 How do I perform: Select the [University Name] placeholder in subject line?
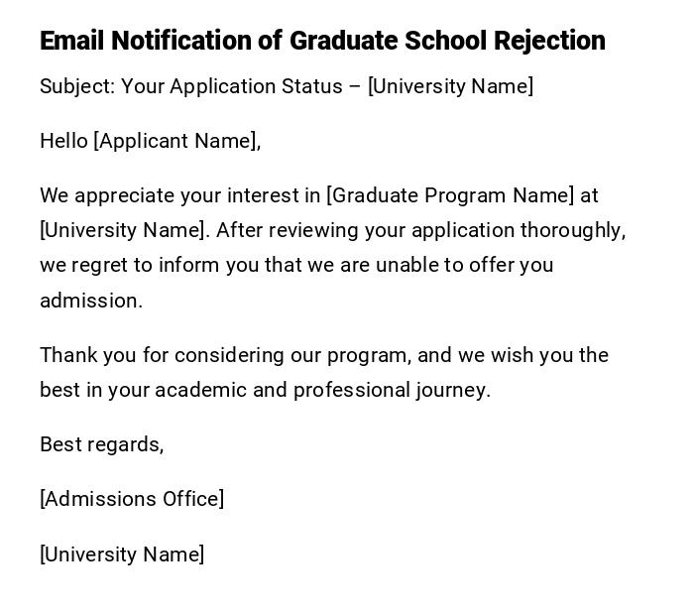(450, 86)
